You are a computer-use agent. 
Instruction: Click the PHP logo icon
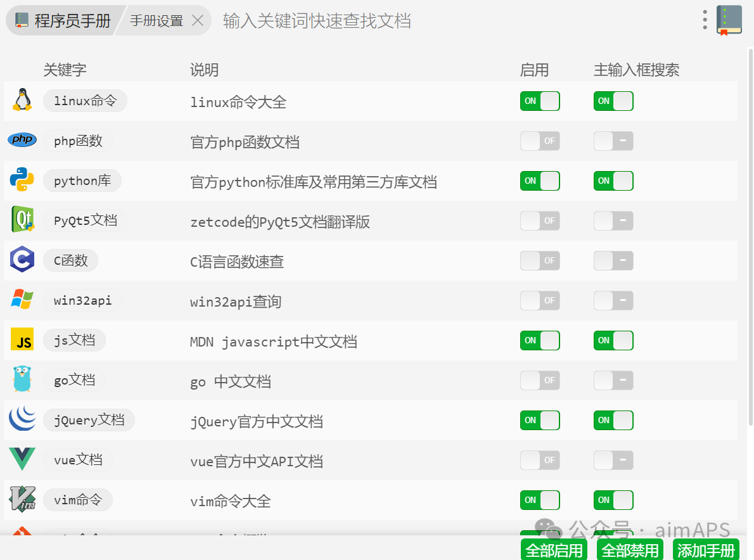coord(22,140)
